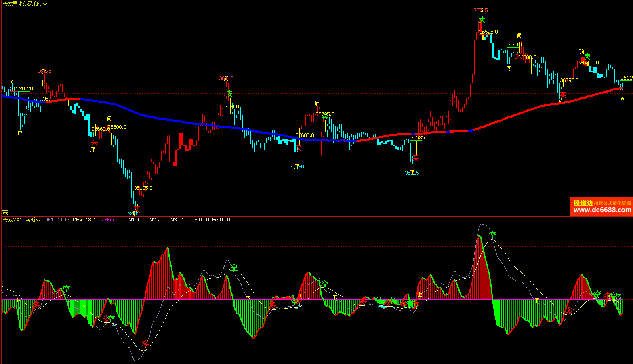Click the green 空 marker at MACD peak
Viewport: 633px width, 364px height.
point(492,235)
